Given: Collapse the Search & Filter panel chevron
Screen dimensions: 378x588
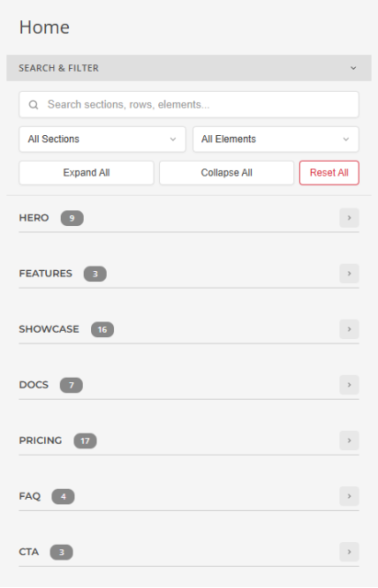Looking at the screenshot, I should 353,68.
